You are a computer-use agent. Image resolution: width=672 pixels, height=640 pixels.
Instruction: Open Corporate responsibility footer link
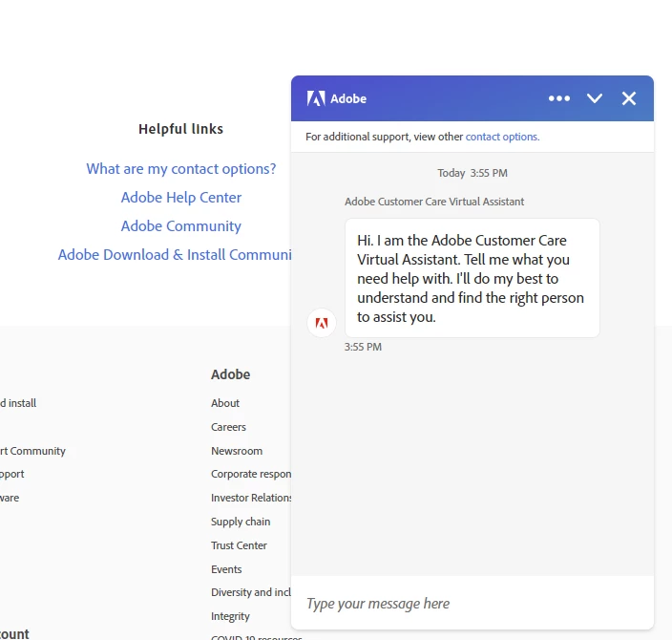click(x=251, y=474)
